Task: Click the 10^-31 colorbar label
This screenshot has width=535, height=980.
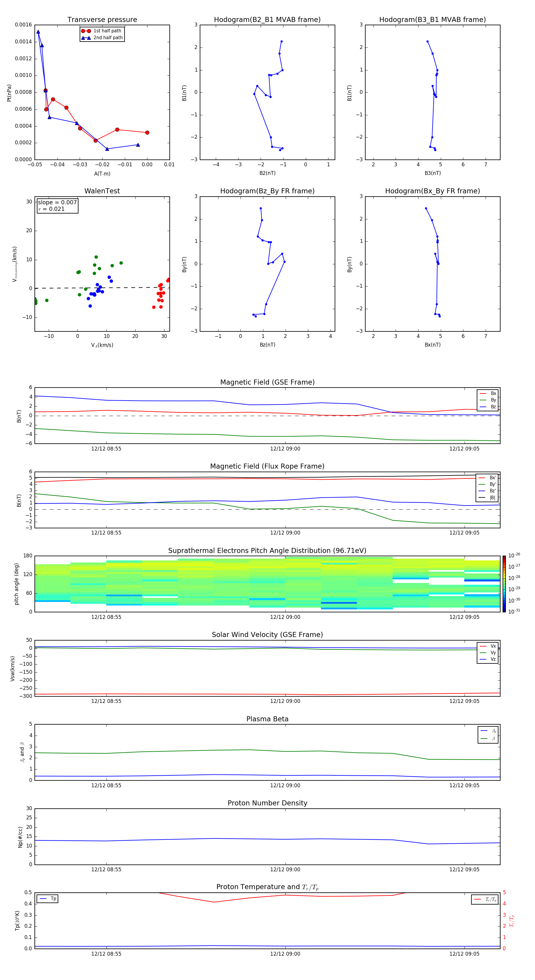Action: (514, 611)
